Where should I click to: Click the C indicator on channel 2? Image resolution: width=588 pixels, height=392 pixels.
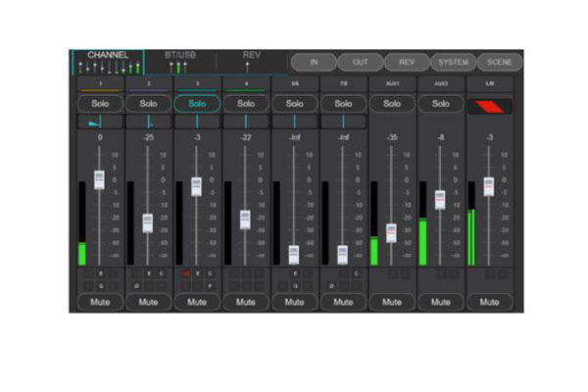click(162, 273)
